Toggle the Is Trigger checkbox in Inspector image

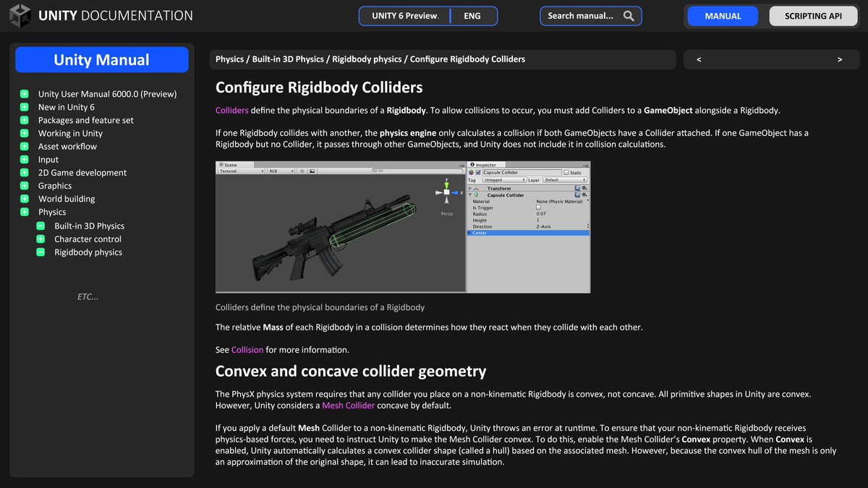(x=538, y=207)
